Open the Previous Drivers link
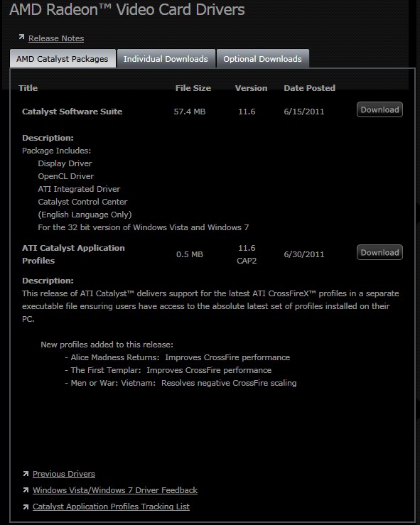Screen dimensions: 420x525 coord(64,474)
